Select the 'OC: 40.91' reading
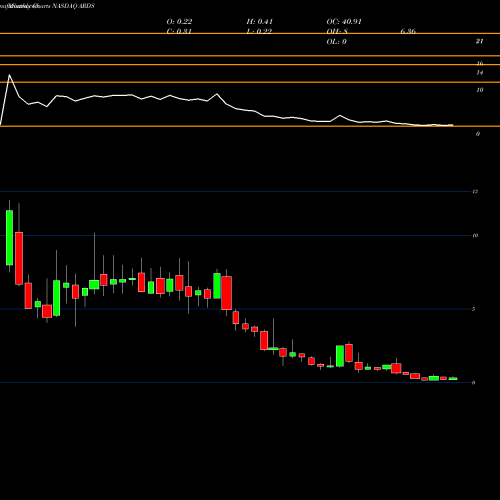Screen dimensions: 500x500 point(344,22)
